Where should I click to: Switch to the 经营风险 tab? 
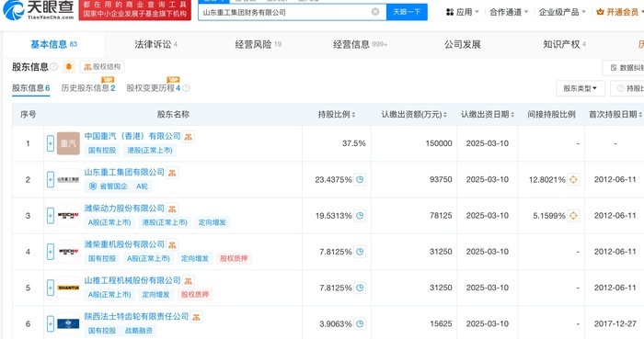click(x=258, y=44)
